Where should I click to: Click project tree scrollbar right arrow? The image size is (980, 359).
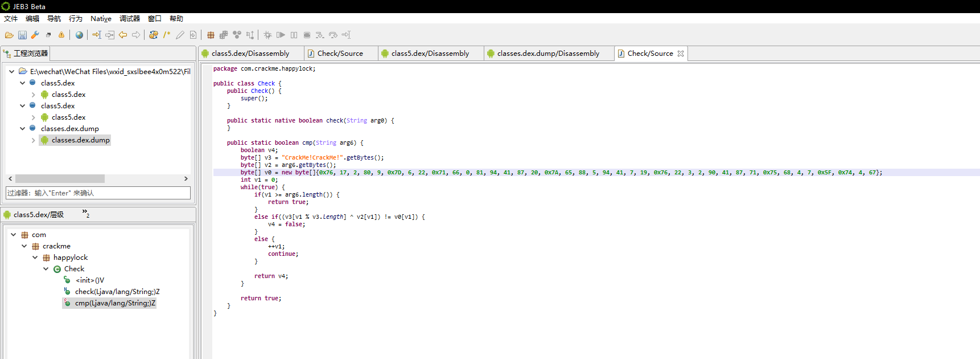[x=186, y=179]
